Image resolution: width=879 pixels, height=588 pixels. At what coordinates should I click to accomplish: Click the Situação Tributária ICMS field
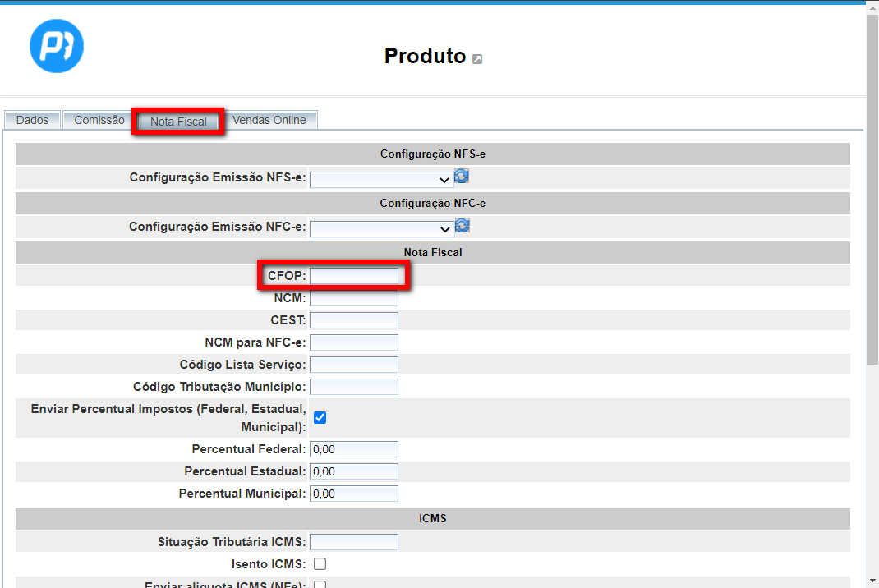coord(353,542)
